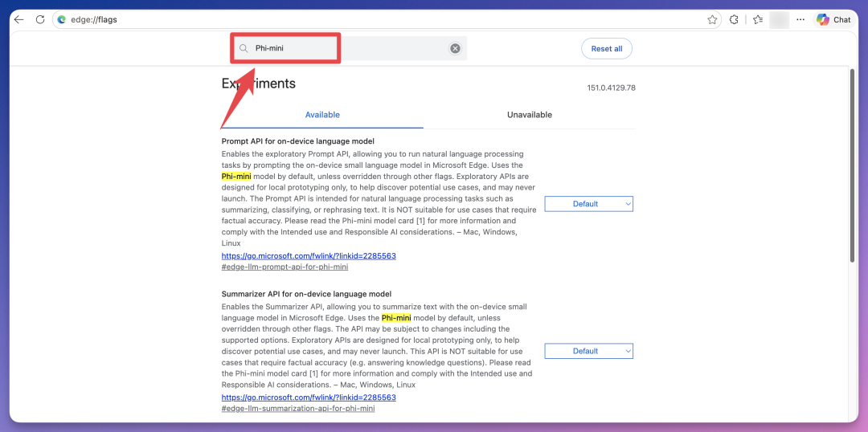Click the edge://flags address bar
The image size is (868, 432).
tap(387, 19)
